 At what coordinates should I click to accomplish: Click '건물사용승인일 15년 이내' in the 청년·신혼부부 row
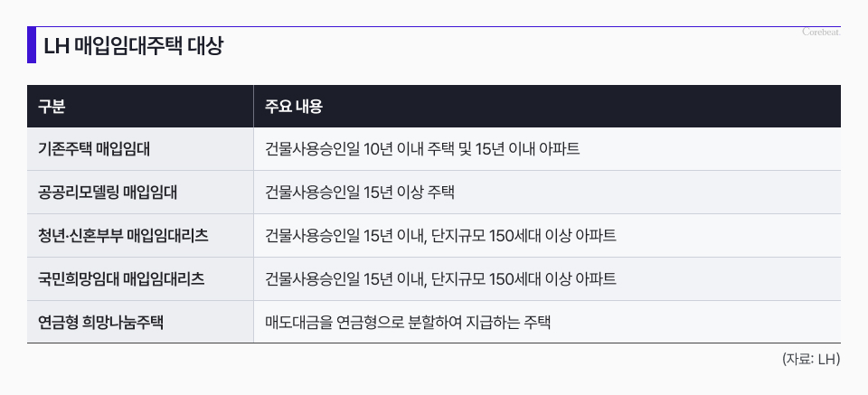[x=345, y=236]
